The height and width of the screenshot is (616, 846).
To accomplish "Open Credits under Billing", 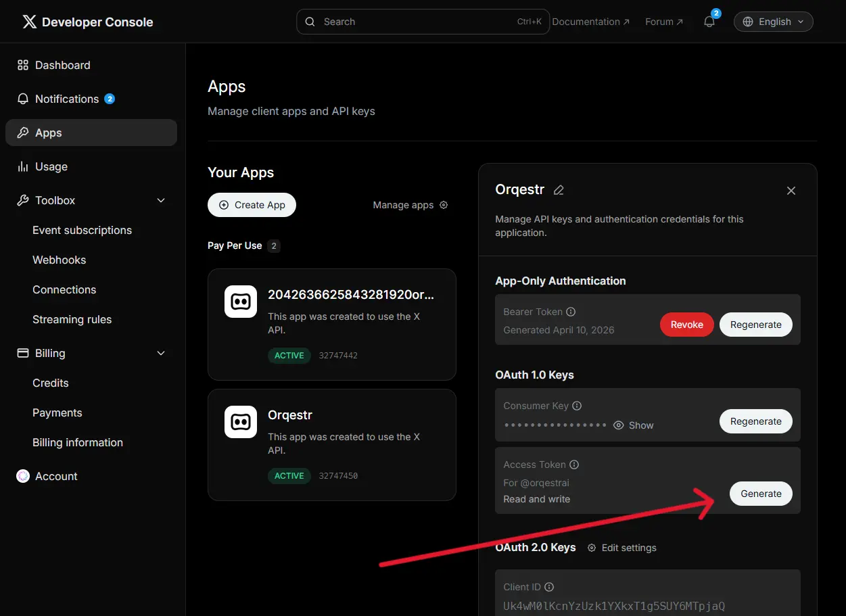I will (x=51, y=383).
